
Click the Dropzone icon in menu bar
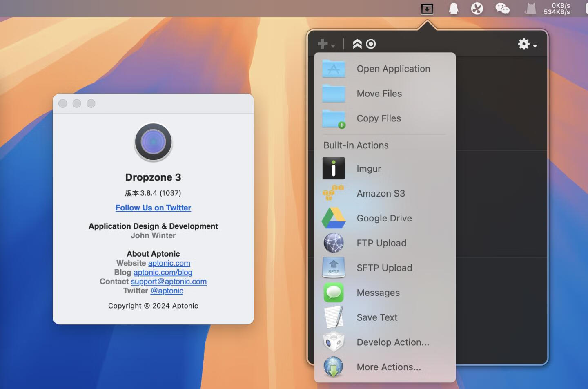pos(427,9)
